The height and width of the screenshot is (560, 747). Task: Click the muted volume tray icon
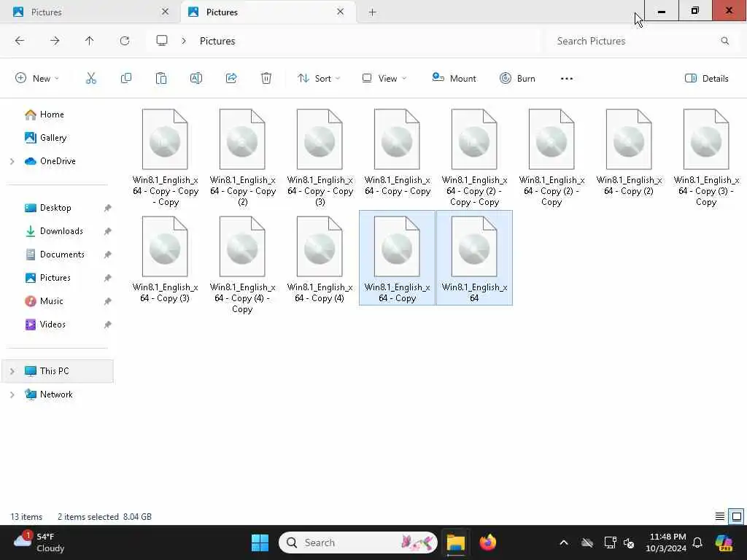[x=629, y=542]
